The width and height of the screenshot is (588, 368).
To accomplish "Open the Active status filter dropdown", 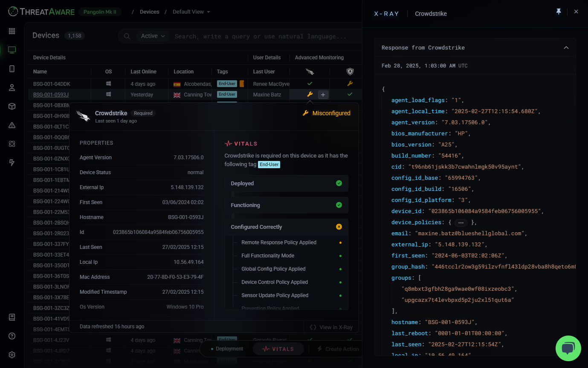I will [x=153, y=36].
